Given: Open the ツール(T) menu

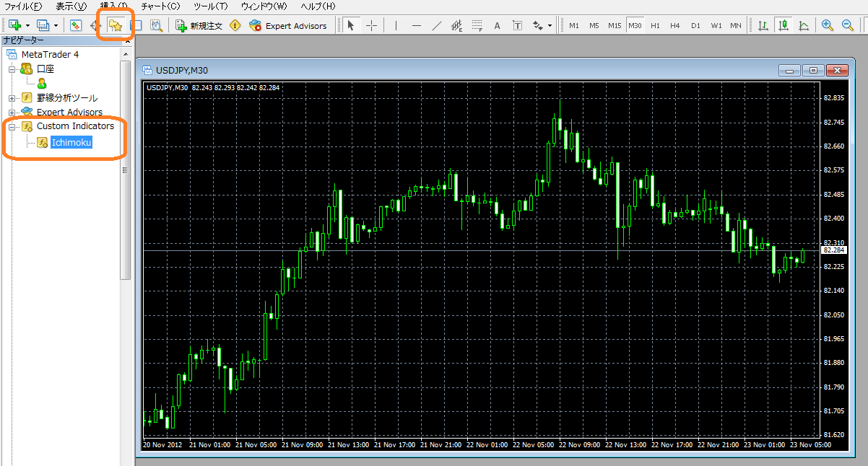Looking at the screenshot, I should coord(212,6).
